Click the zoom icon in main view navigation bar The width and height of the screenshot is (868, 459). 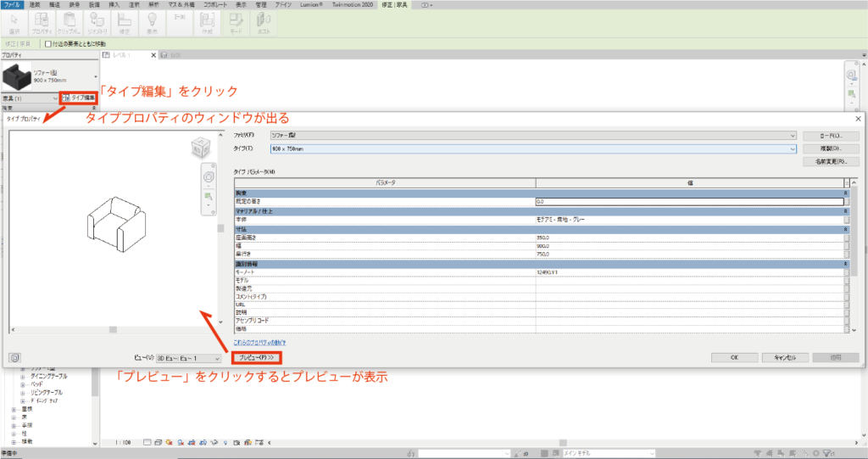[851, 94]
